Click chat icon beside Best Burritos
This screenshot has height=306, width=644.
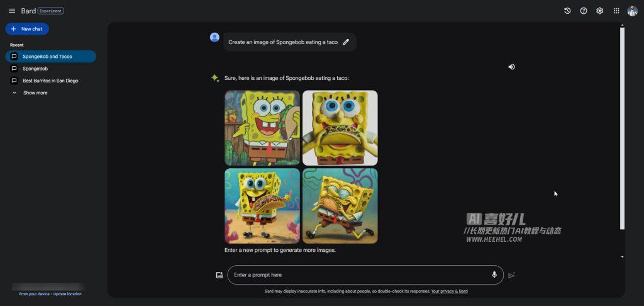coord(14,81)
